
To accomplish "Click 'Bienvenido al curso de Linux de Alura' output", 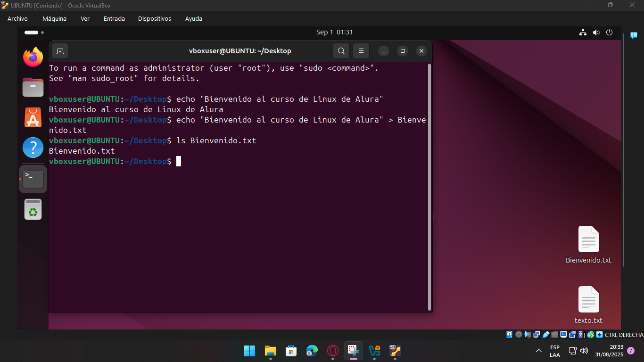I will tap(136, 109).
